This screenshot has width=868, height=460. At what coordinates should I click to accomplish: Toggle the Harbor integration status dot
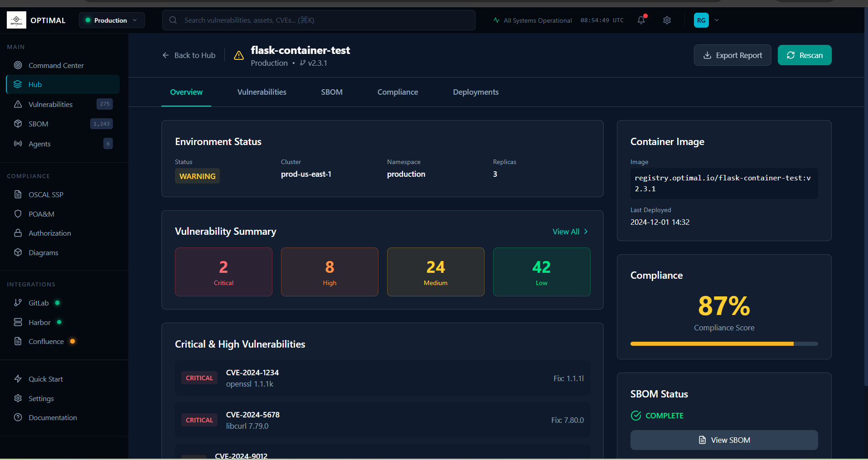pyautogui.click(x=59, y=322)
